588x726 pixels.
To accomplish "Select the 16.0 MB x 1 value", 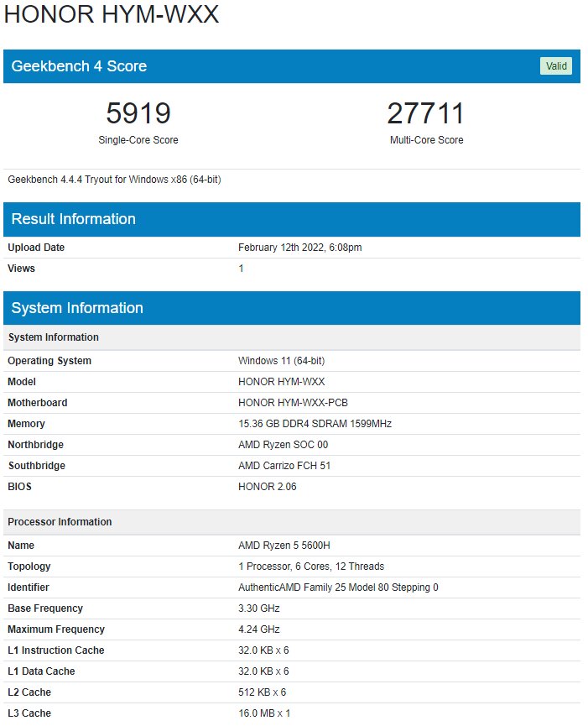I will pyautogui.click(x=263, y=713).
